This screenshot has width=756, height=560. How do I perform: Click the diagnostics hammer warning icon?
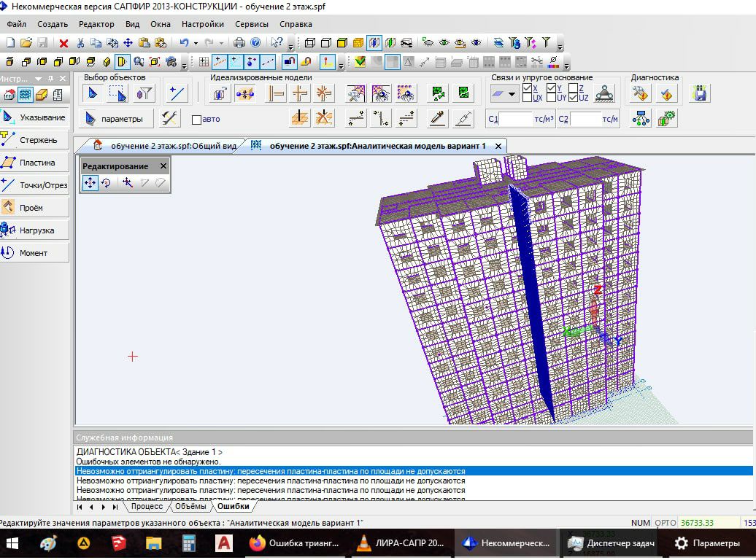[641, 93]
